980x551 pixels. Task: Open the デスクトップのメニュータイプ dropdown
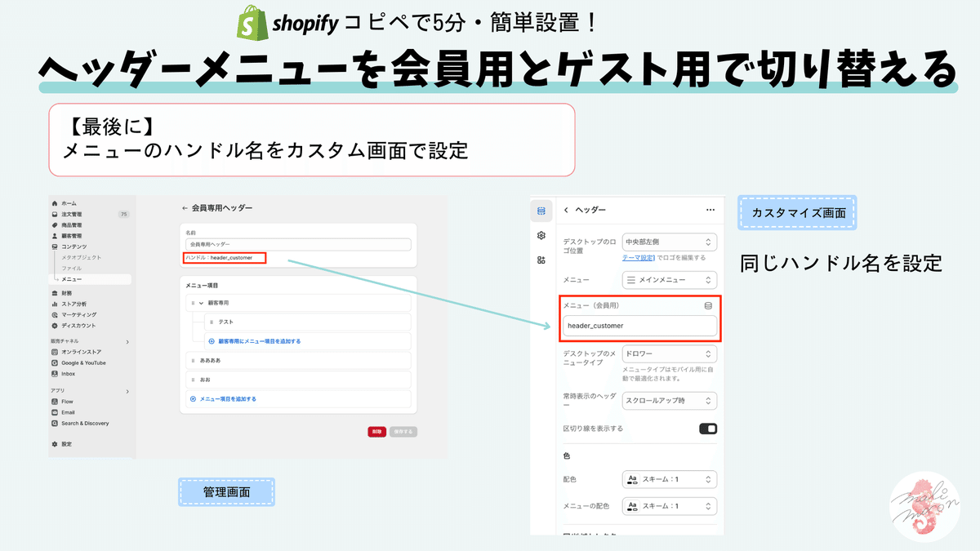[670, 354]
